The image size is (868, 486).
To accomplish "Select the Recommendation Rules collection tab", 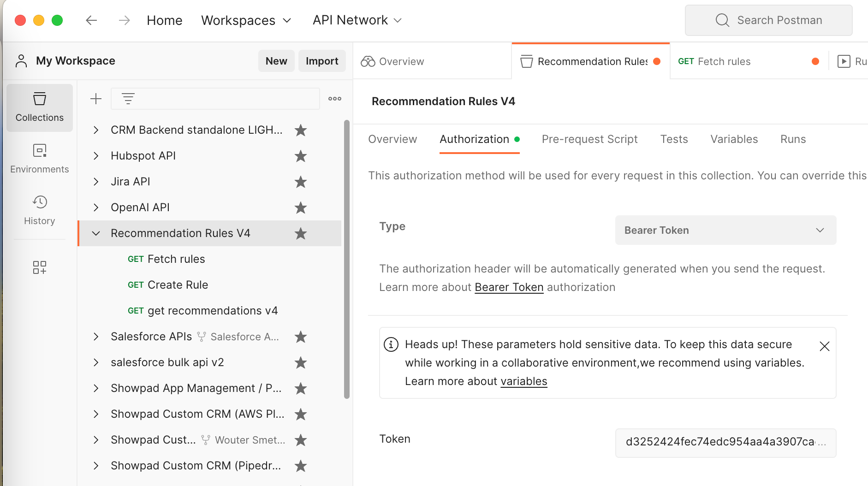I will coord(590,61).
